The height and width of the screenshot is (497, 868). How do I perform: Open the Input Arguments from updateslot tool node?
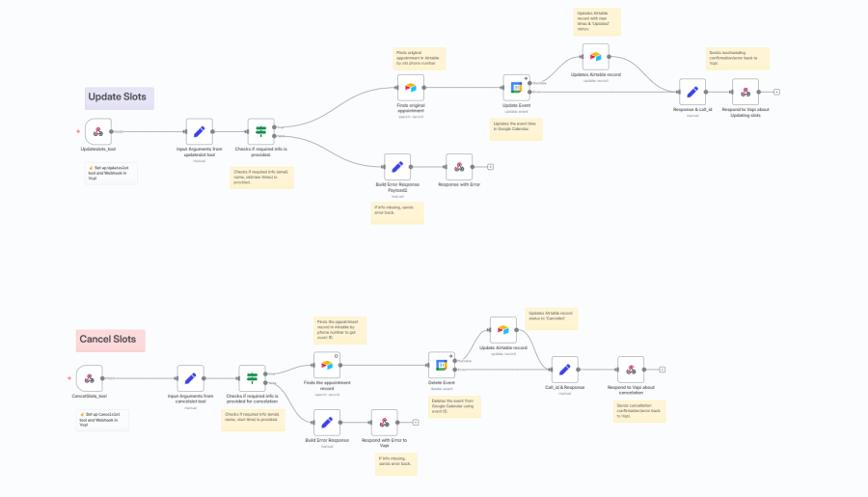pos(200,132)
